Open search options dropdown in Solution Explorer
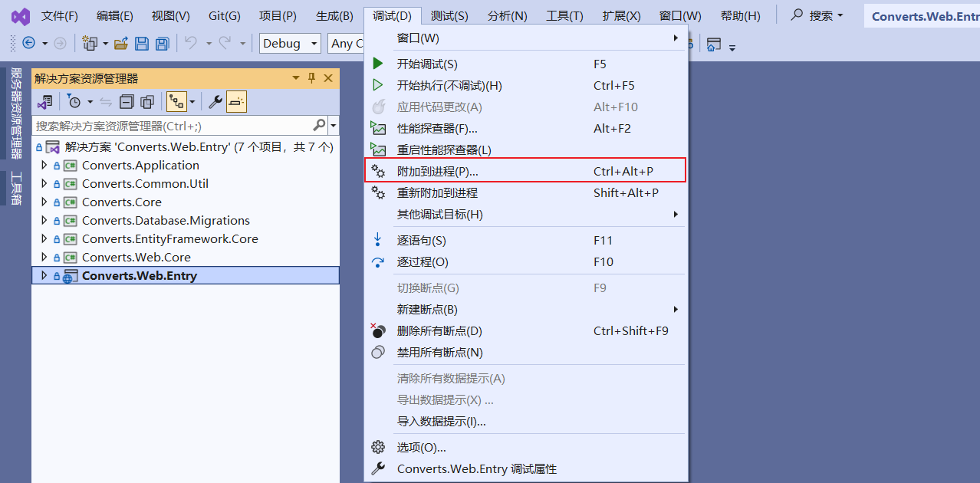 [334, 125]
